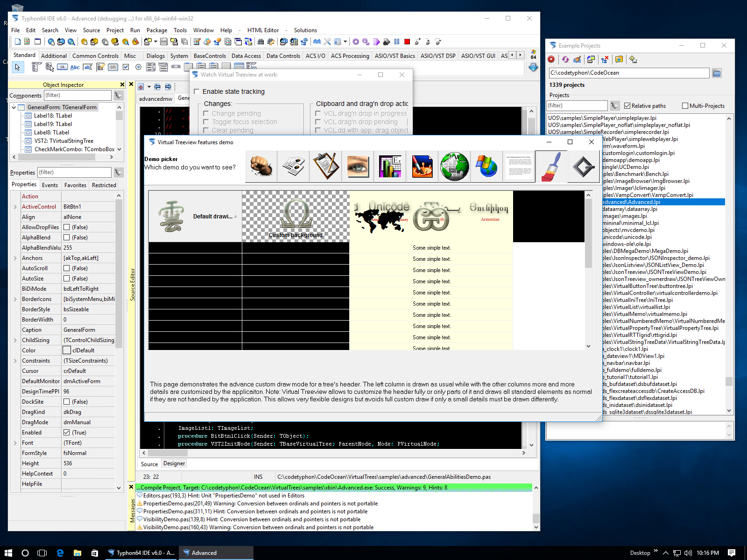Expand the Constraints property
This screenshot has width=747, height=560.
15,361
